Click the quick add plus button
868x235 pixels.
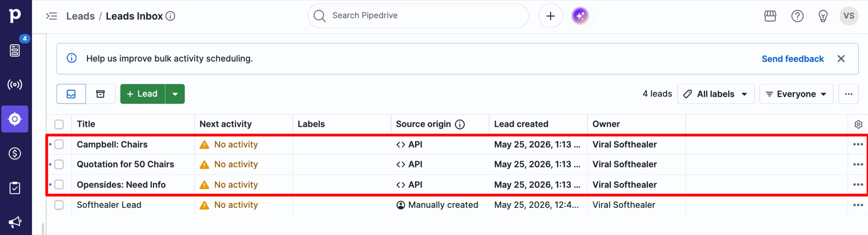click(551, 16)
